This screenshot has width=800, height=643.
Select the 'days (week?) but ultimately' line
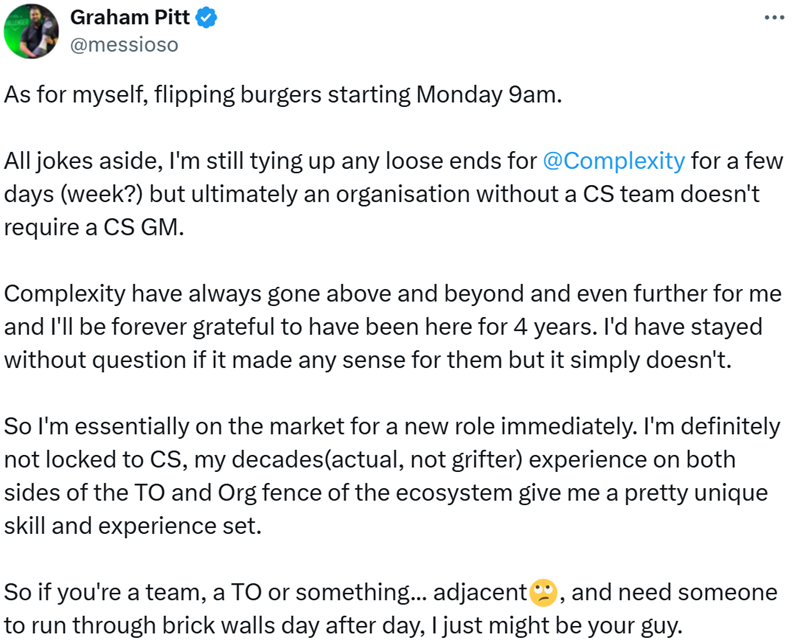pos(382,194)
